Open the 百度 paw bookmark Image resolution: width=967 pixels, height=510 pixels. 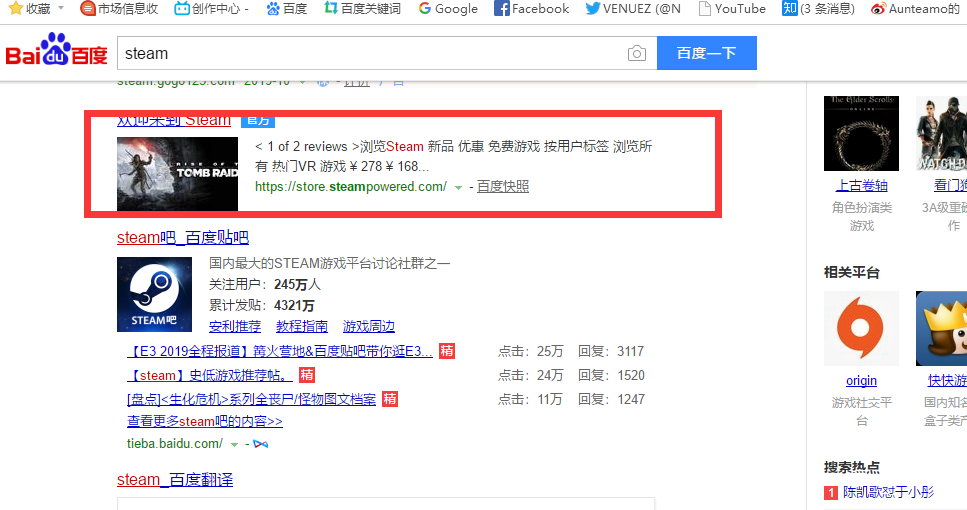(x=287, y=9)
